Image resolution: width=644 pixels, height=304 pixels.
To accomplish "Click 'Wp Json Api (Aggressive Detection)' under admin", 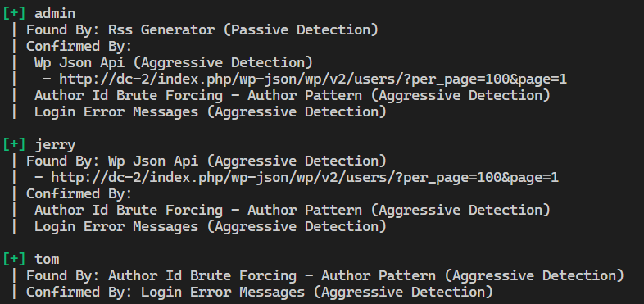I will point(174,62).
